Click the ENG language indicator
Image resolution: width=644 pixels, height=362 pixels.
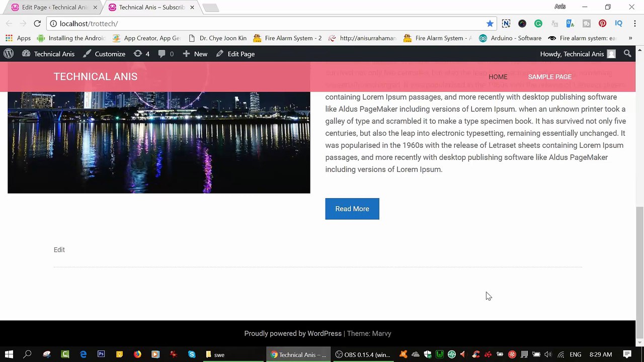coord(576,354)
